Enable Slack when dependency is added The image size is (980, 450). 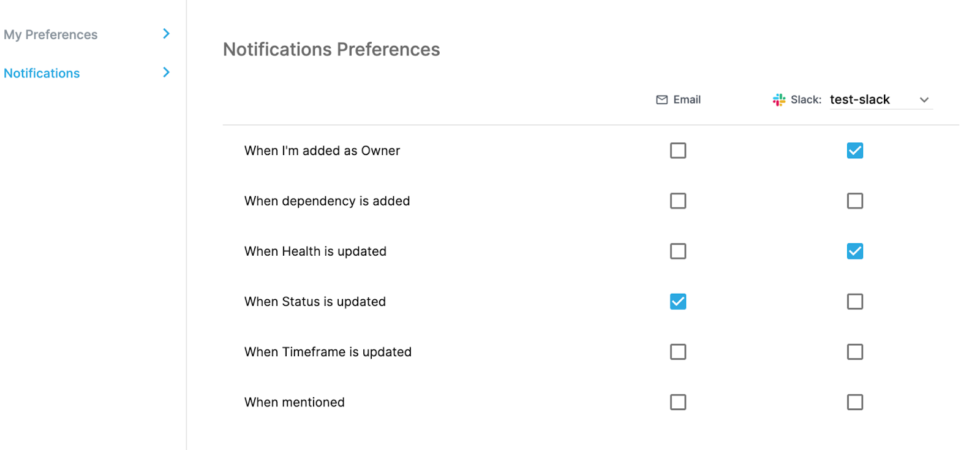(x=855, y=201)
